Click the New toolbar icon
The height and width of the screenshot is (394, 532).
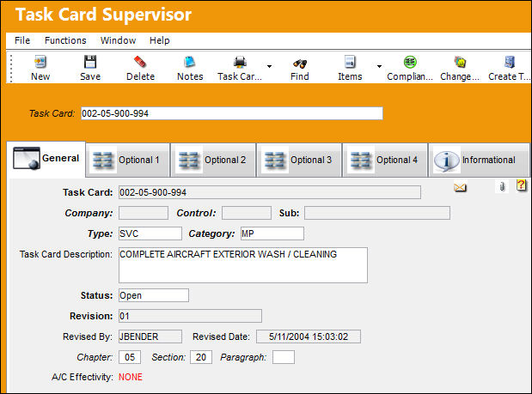point(40,62)
